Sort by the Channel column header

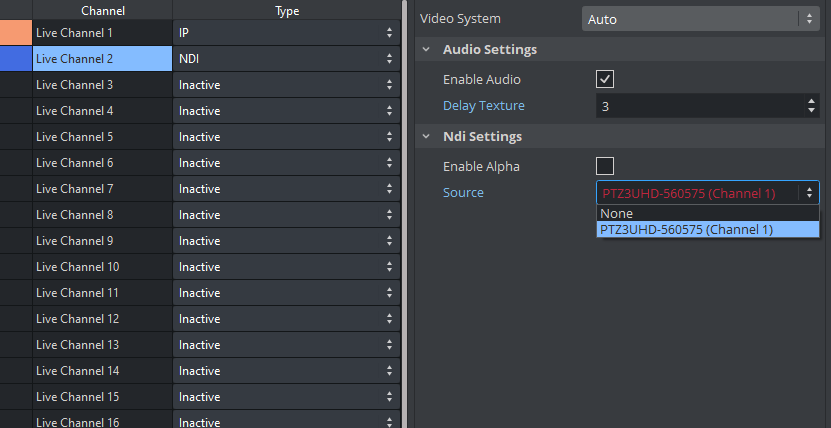click(102, 11)
